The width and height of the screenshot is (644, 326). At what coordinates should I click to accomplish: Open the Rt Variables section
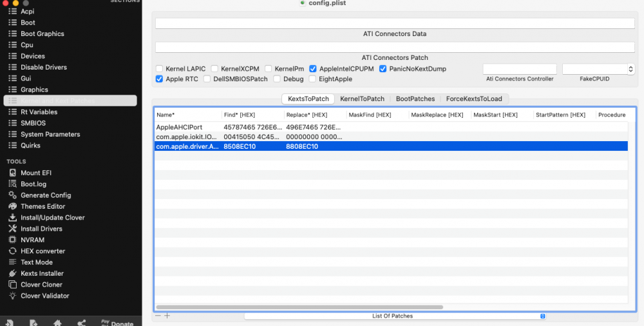point(39,112)
